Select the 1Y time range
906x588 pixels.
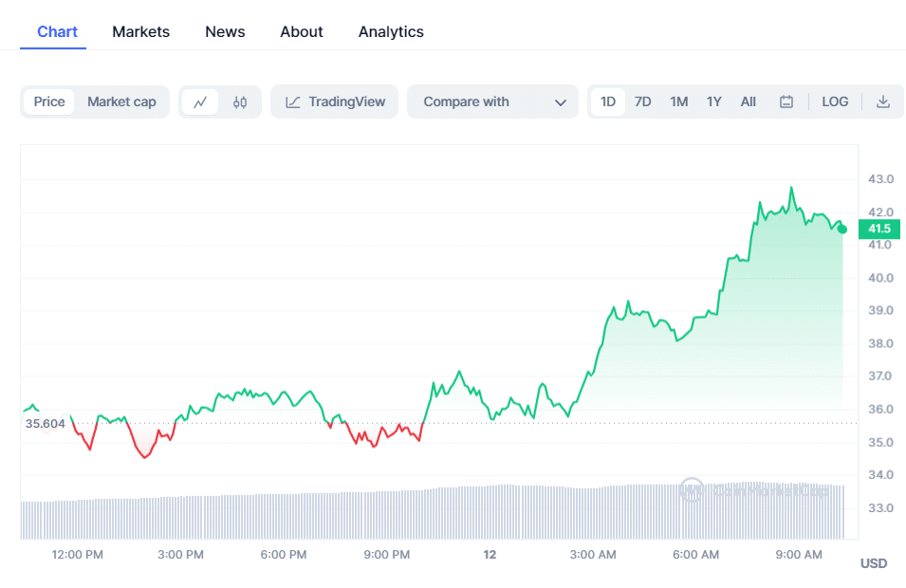coord(714,102)
